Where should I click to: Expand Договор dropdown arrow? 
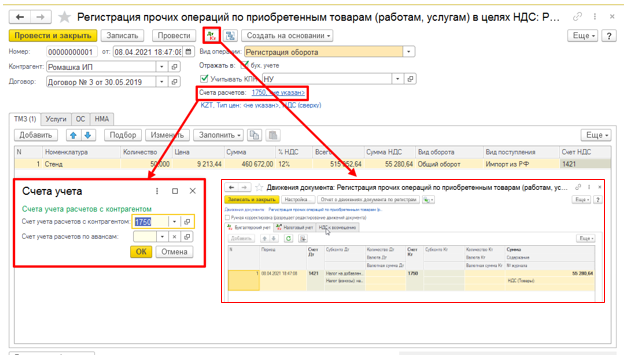click(x=162, y=82)
